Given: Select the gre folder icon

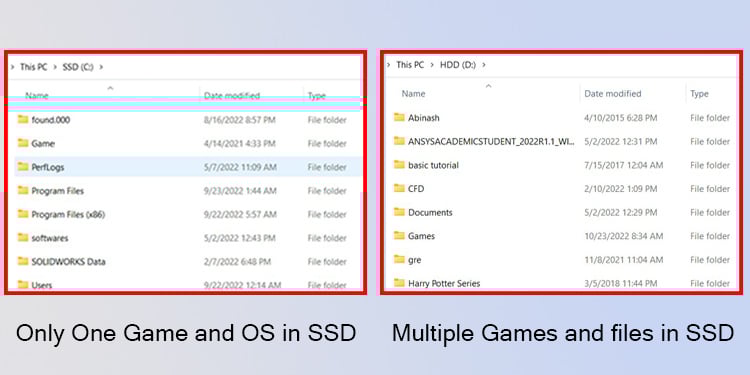Looking at the screenshot, I should (x=399, y=259).
